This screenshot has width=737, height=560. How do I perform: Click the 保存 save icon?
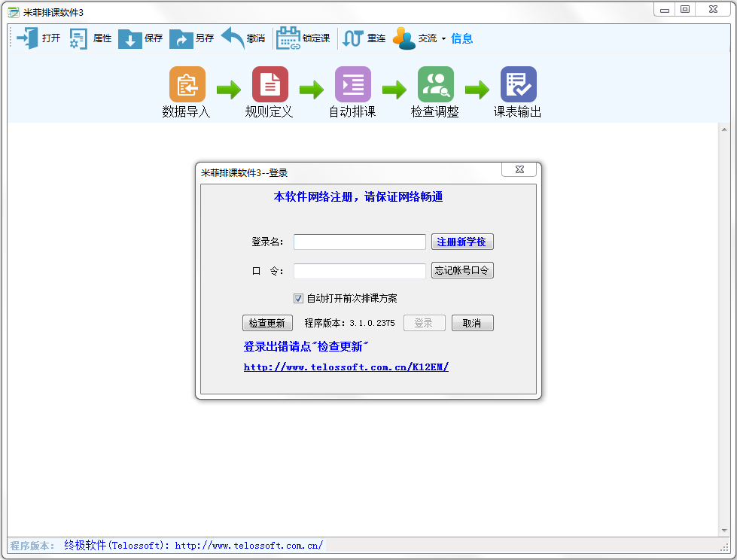[x=129, y=39]
